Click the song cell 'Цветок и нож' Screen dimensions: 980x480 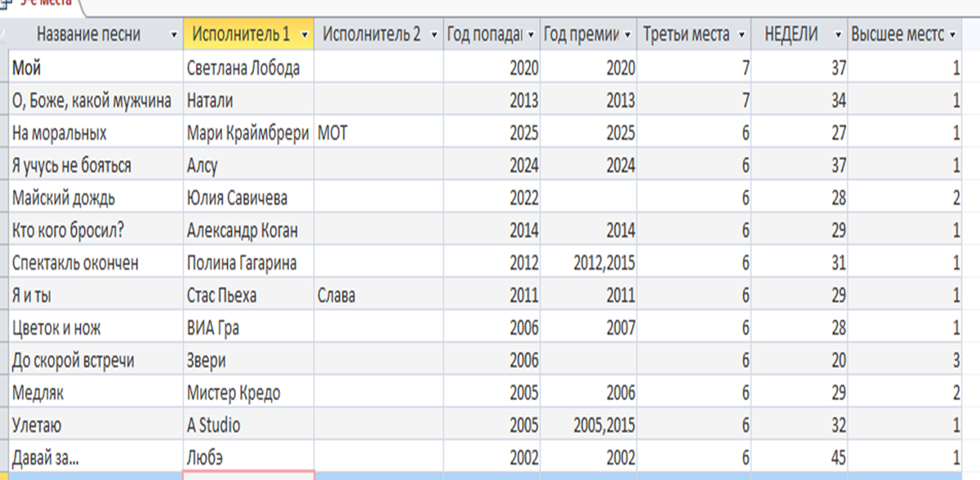point(96,327)
